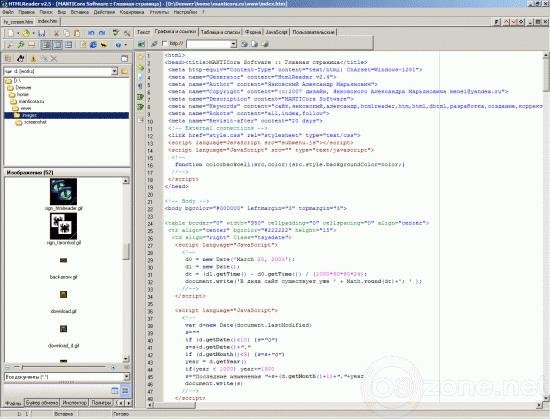Screen dimensions: 550x419
Task: Click the star bookmark icon in the editor gutter
Action: (141, 57)
